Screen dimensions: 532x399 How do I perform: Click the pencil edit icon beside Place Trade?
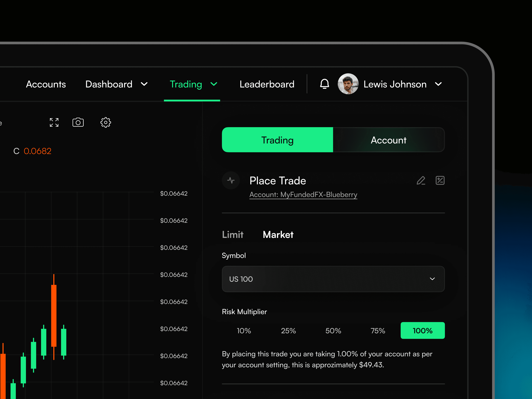pyautogui.click(x=421, y=180)
